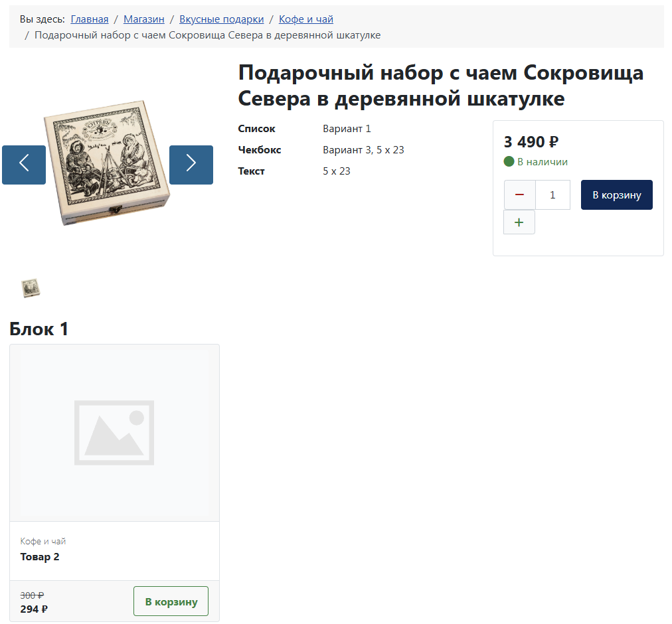Image resolution: width=672 pixels, height=624 pixels.
Task: Click the 3 490 ₽ product price
Action: pos(531,142)
